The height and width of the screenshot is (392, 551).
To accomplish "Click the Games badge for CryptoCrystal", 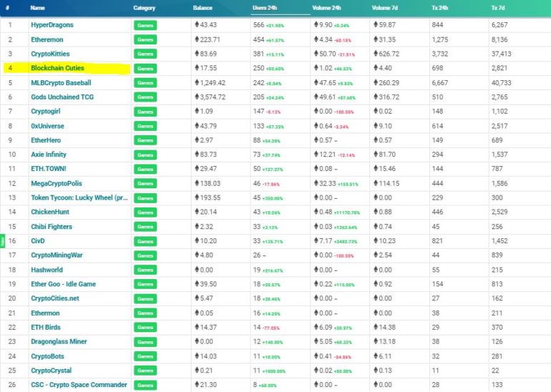I will click(145, 371).
